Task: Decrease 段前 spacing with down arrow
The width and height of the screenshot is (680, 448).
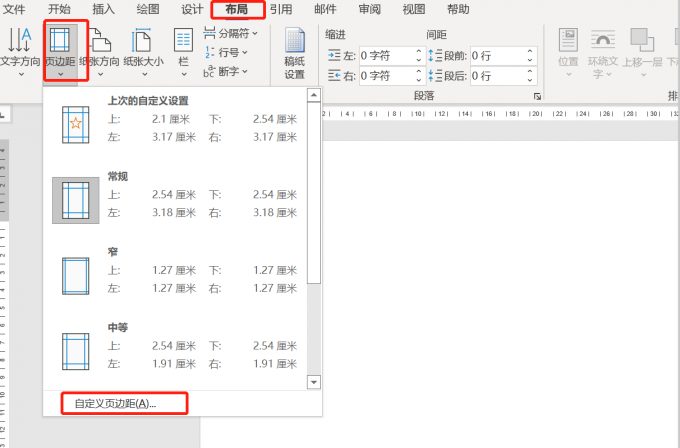Action: click(x=530, y=59)
